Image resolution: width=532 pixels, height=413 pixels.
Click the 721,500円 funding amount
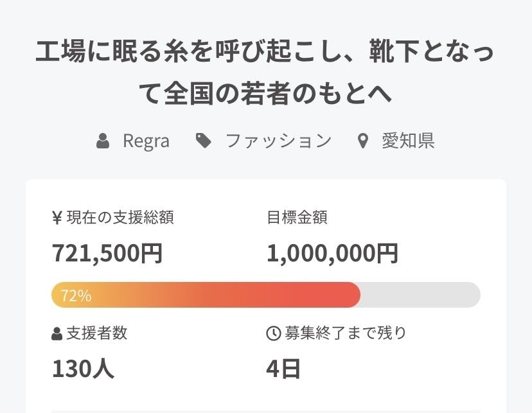pos(107,254)
